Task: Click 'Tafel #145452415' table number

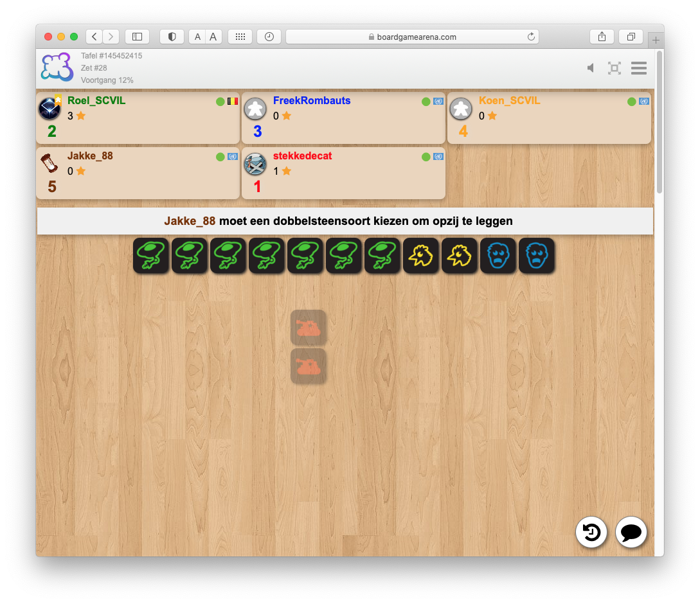Action: (x=112, y=56)
